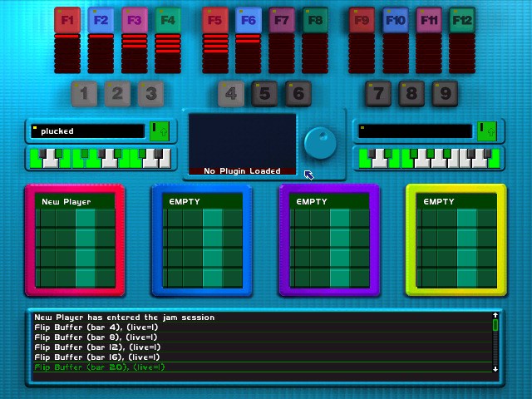Click the left piano keyboard strip

pyautogui.click(x=100, y=157)
